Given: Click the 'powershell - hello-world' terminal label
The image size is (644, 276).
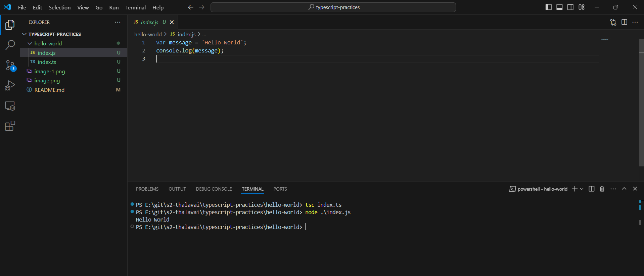Looking at the screenshot, I should click(x=542, y=189).
